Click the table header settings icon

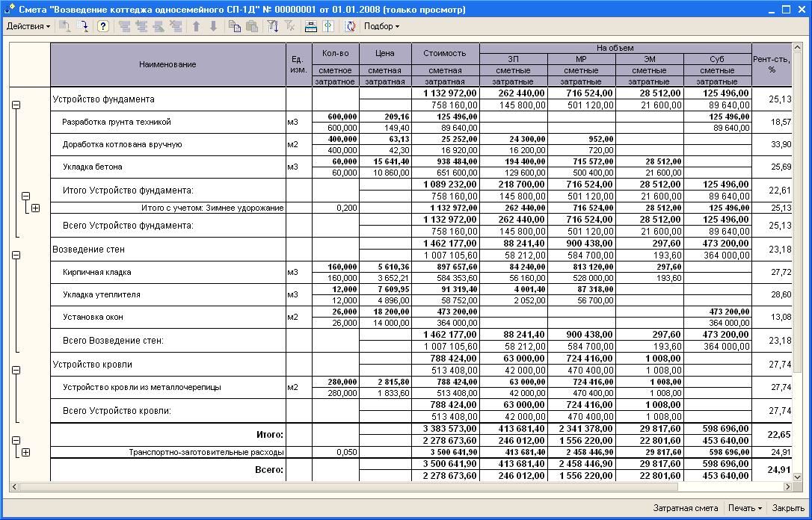(x=311, y=26)
